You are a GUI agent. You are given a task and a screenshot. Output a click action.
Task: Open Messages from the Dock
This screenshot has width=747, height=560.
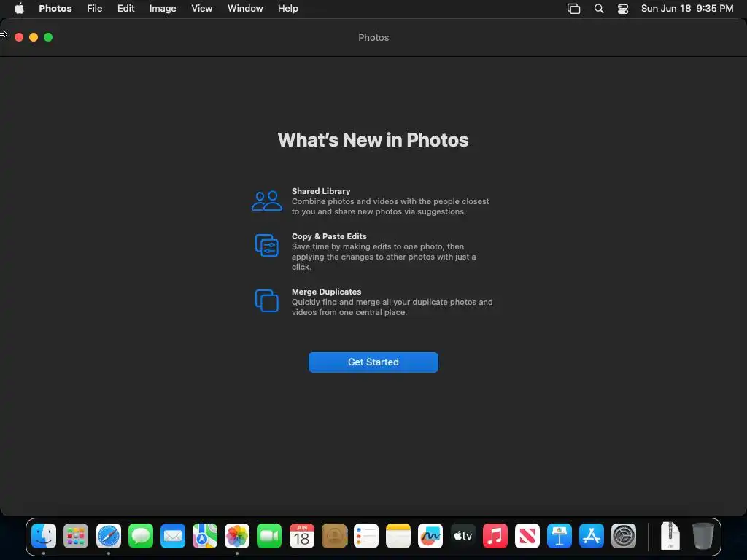141,536
